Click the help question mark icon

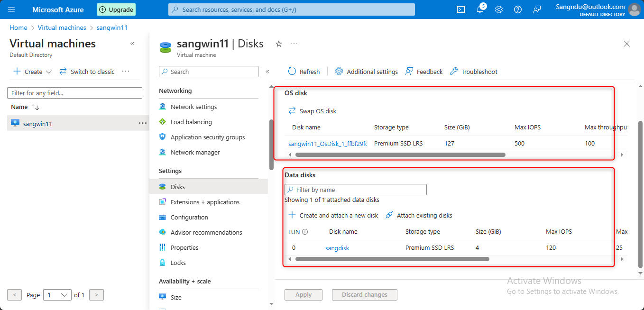pyautogui.click(x=518, y=9)
